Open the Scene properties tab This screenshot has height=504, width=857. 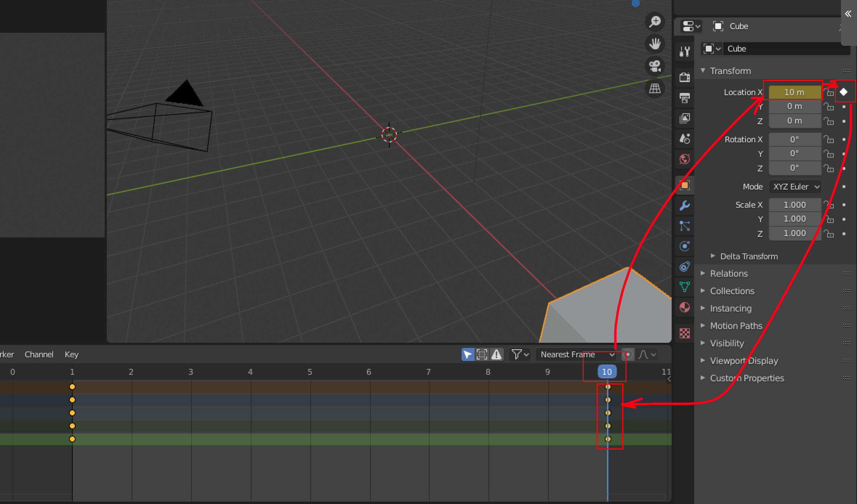tap(685, 138)
